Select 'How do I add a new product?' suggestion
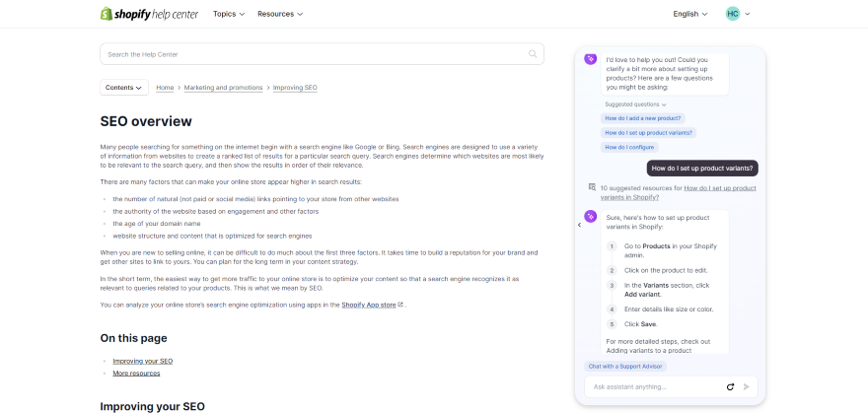868x414 pixels. (x=643, y=118)
